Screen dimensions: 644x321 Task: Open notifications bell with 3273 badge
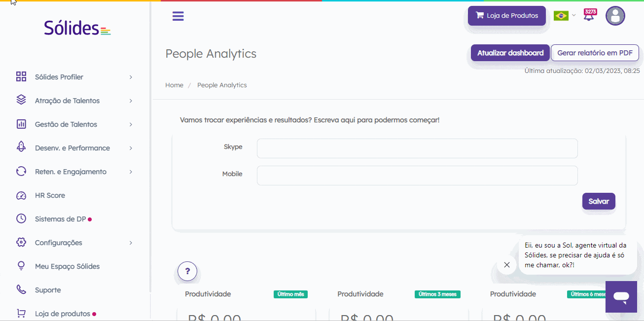[x=589, y=15]
